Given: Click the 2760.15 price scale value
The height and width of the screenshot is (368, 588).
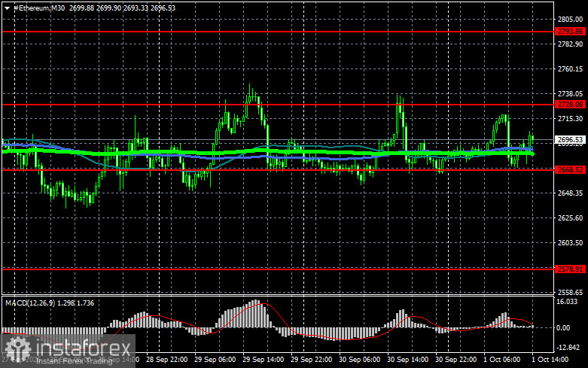Looking at the screenshot, I should (571, 69).
